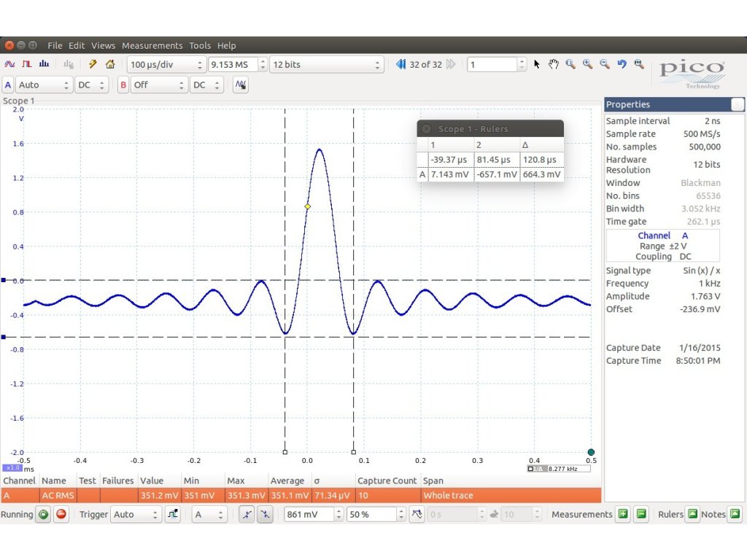The width and height of the screenshot is (747, 560).
Task: Click the upper signal ruler handle at 0.0
Action: coord(4,281)
